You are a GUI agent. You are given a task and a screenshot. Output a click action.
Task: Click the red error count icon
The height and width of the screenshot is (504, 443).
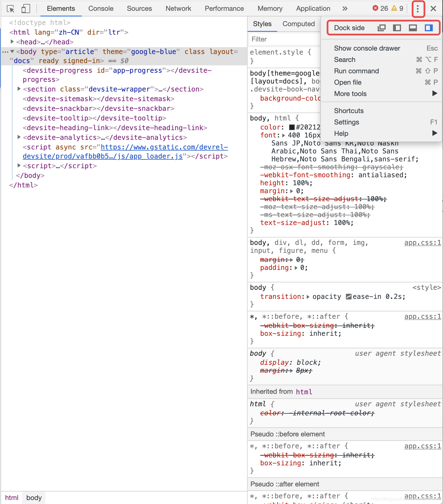[375, 8]
